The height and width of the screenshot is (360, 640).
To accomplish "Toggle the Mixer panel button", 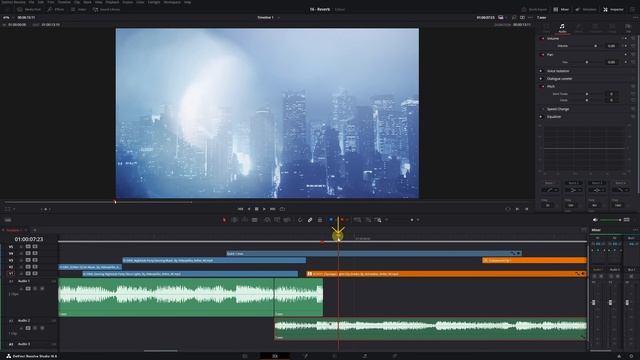I will [x=561, y=9].
